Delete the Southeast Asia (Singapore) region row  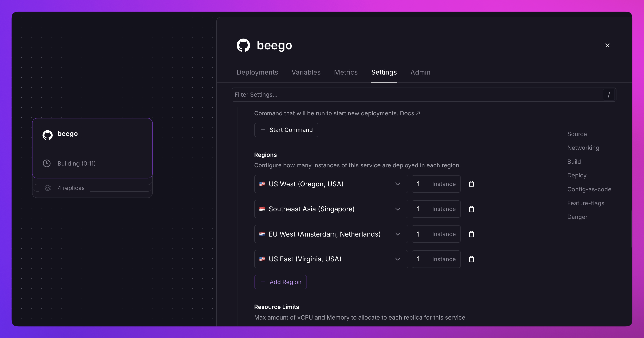click(471, 209)
